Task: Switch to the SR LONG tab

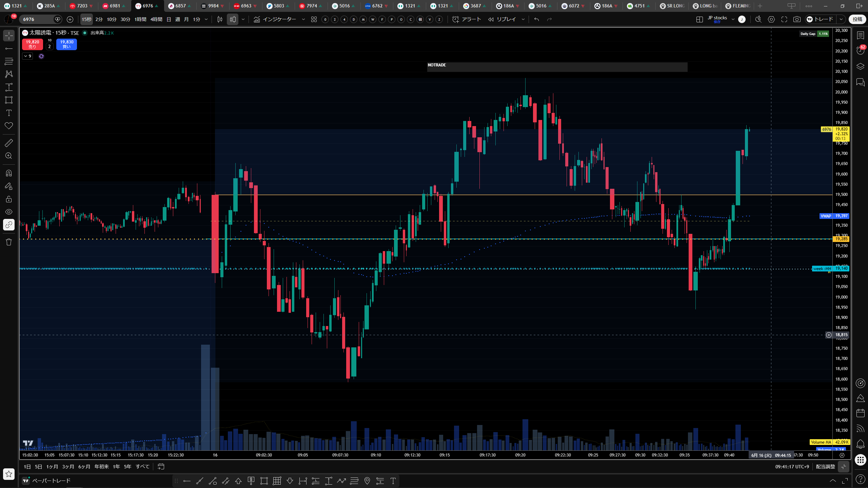Action: pyautogui.click(x=672, y=6)
